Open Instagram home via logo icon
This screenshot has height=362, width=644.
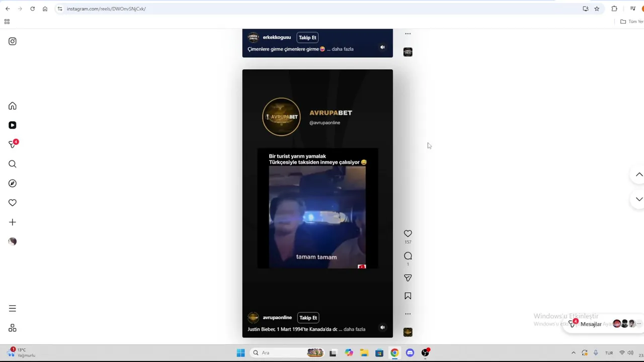pos(13,41)
